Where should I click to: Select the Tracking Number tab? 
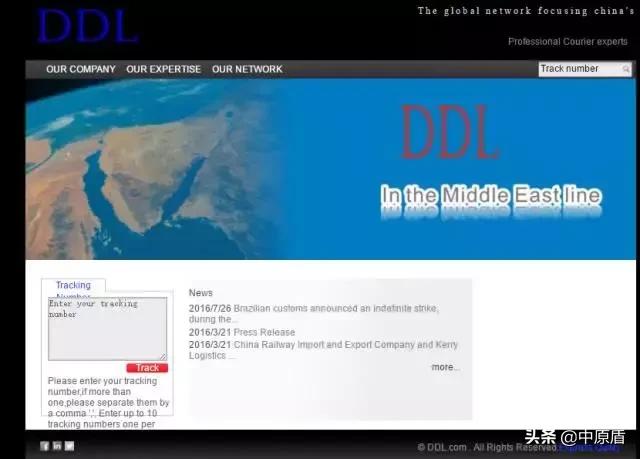coord(73,286)
